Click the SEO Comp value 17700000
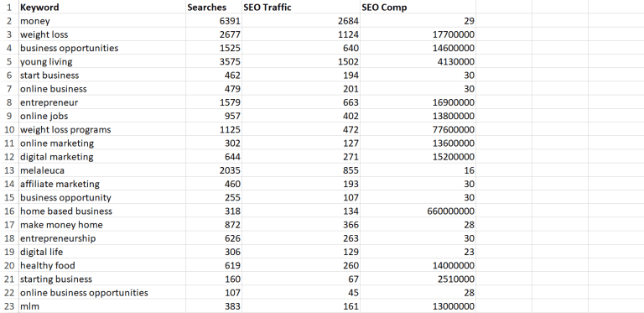This screenshot has width=644, height=313. [418, 34]
